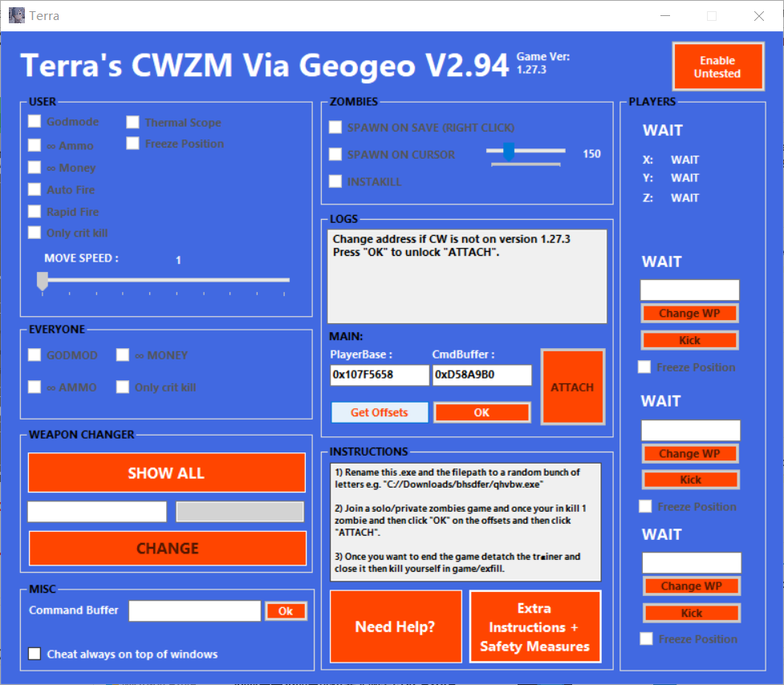Click the ATTACH button
Image resolution: width=784 pixels, height=685 pixels.
(572, 387)
